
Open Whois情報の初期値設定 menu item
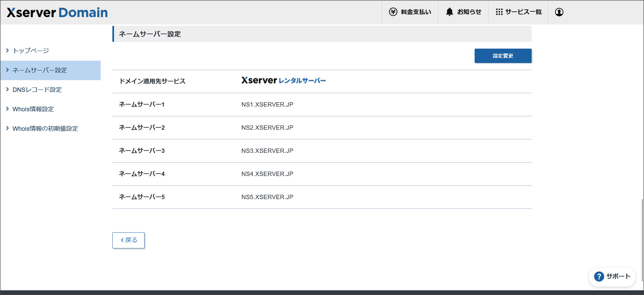tap(45, 129)
